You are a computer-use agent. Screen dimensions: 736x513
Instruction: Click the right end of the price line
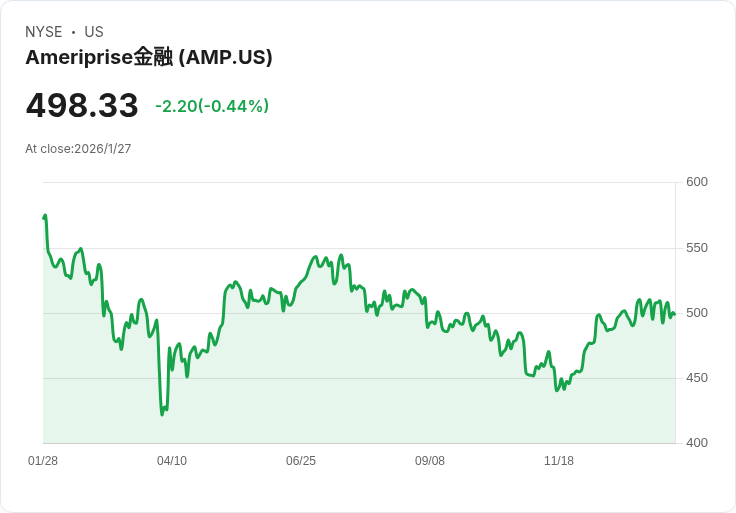coord(674,314)
